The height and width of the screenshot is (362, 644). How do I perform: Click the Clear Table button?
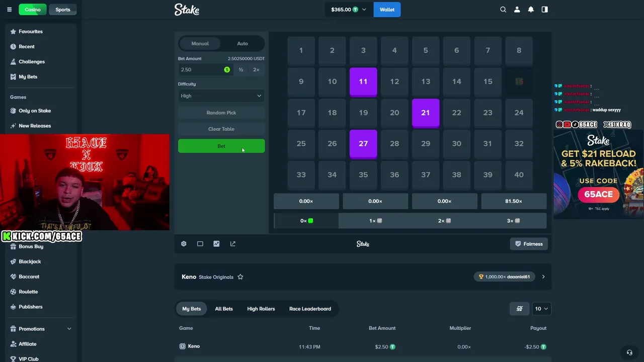[221, 129]
